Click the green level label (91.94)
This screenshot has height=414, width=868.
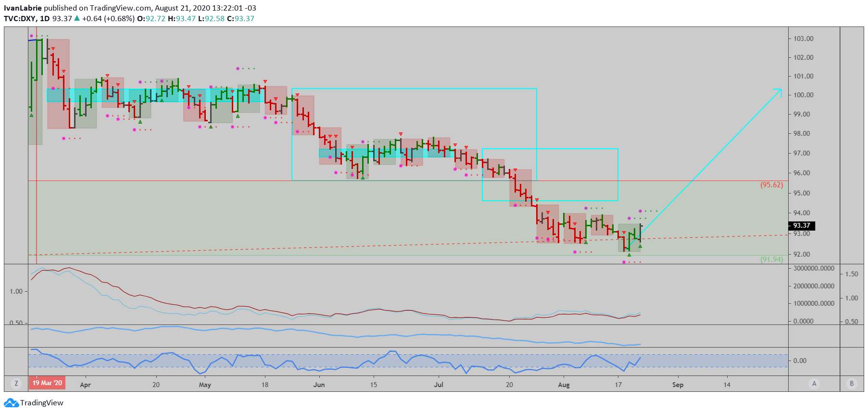[771, 259]
